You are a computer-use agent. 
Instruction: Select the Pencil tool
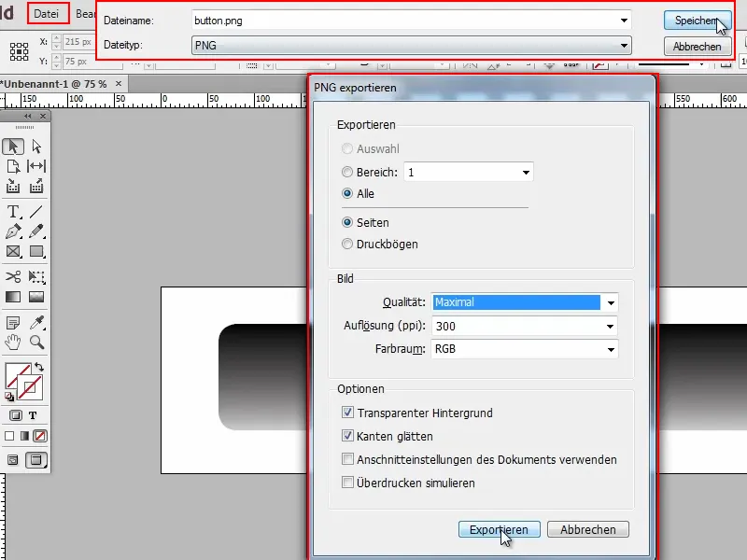pos(36,231)
